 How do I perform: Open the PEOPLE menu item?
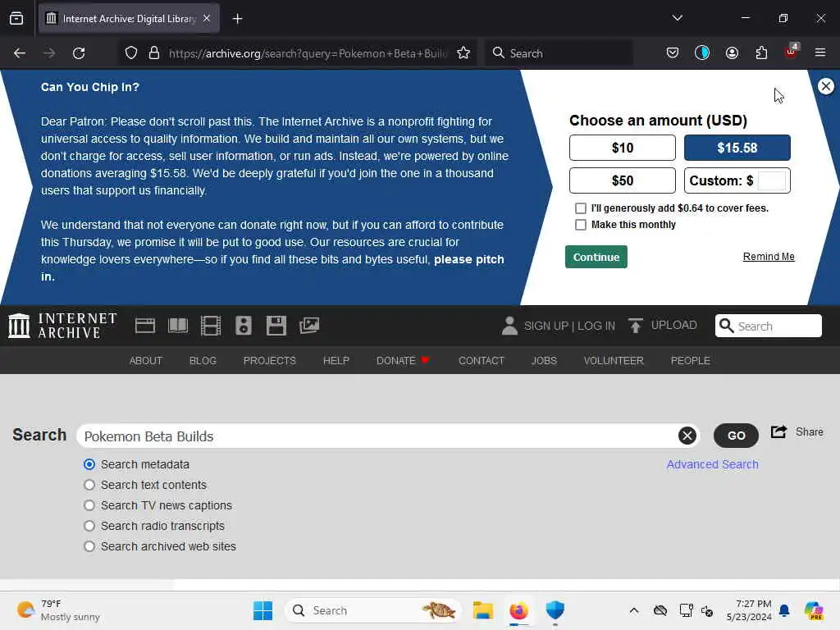coord(690,361)
